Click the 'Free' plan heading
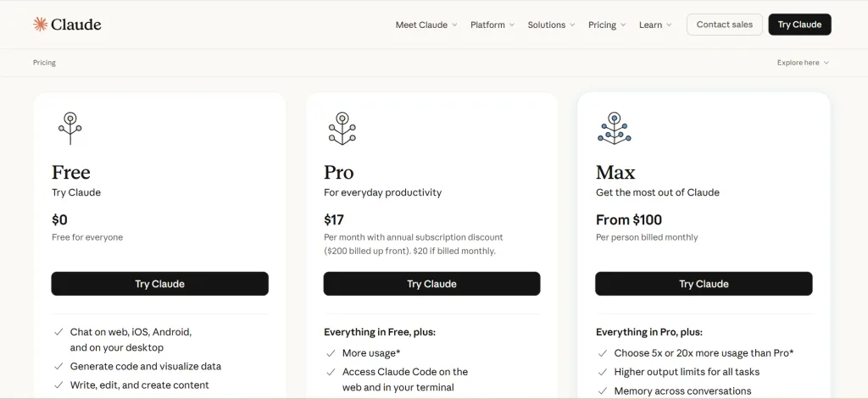This screenshot has width=868, height=399. [71, 172]
